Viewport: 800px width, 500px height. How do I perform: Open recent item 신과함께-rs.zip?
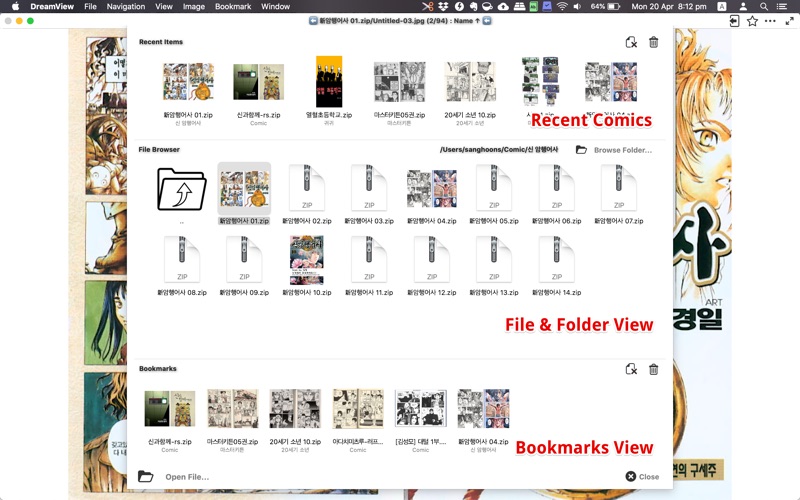pyautogui.click(x=259, y=82)
